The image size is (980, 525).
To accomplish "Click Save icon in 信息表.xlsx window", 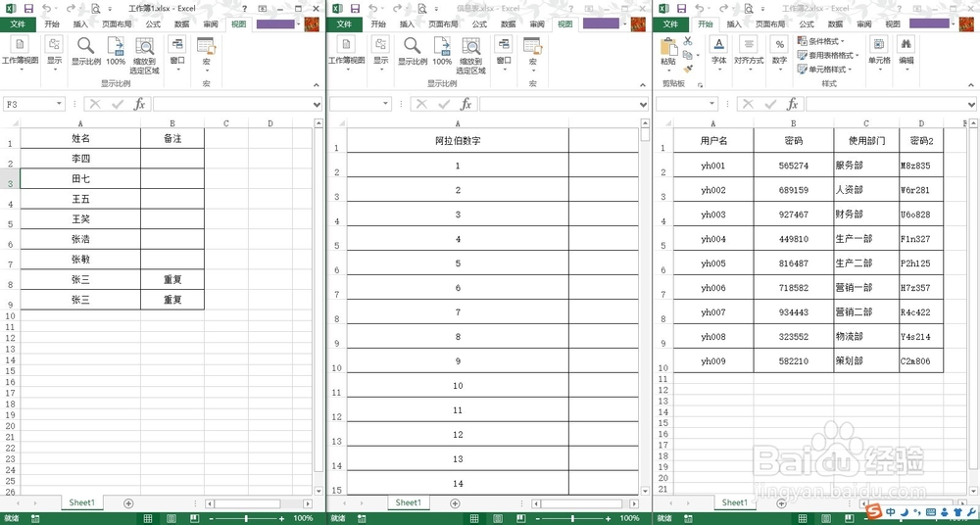I will pos(355,9).
